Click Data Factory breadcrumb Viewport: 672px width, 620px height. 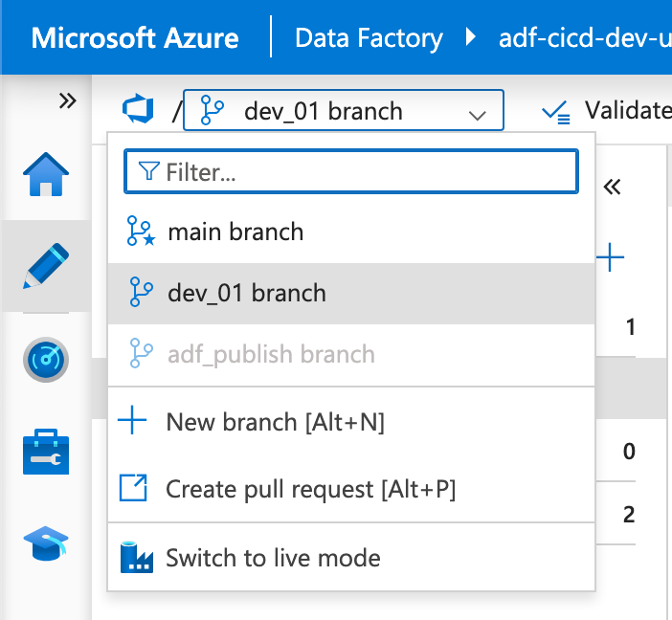coord(369,37)
